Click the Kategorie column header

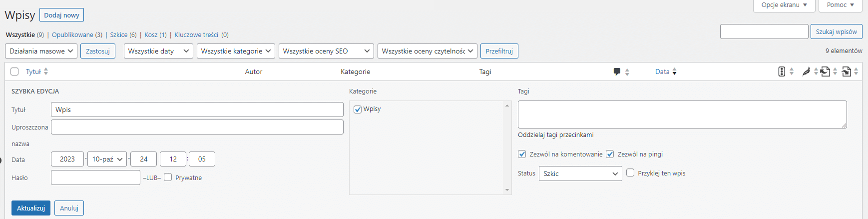point(356,71)
